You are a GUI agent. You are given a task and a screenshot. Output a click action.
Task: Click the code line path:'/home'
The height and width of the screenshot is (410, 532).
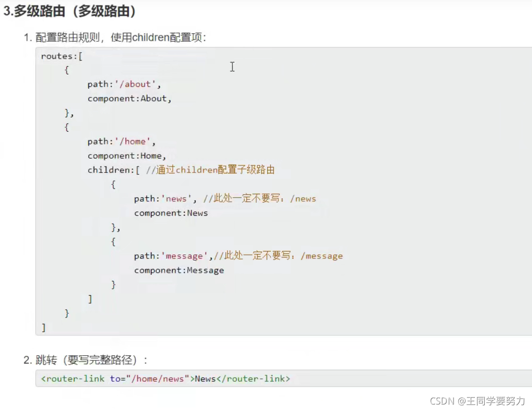(x=121, y=142)
